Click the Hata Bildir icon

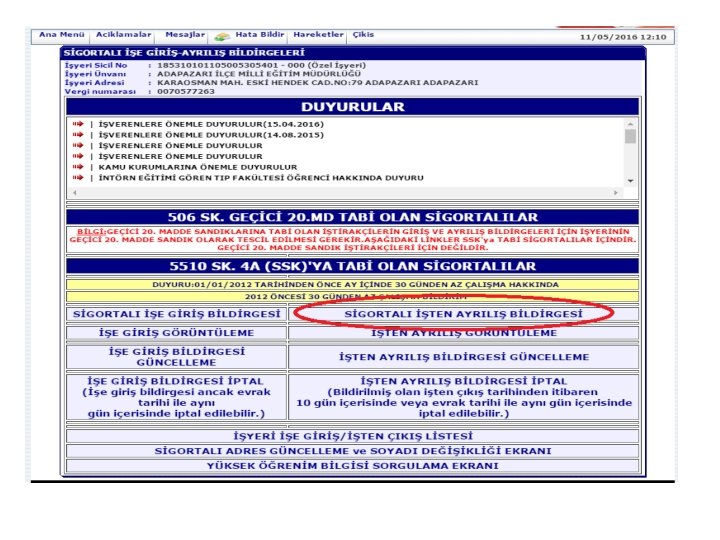coord(222,36)
